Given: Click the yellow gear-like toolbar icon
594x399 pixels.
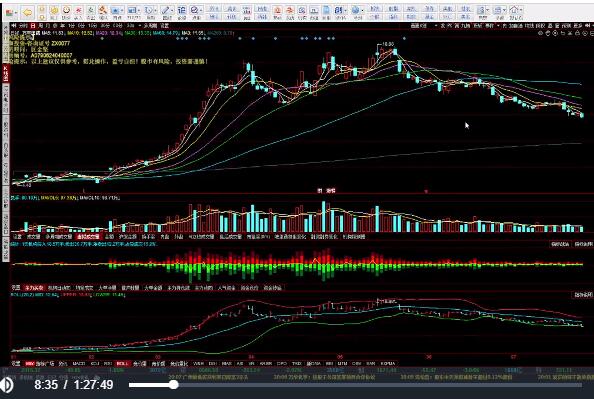Looking at the screenshot, I should point(55,10).
